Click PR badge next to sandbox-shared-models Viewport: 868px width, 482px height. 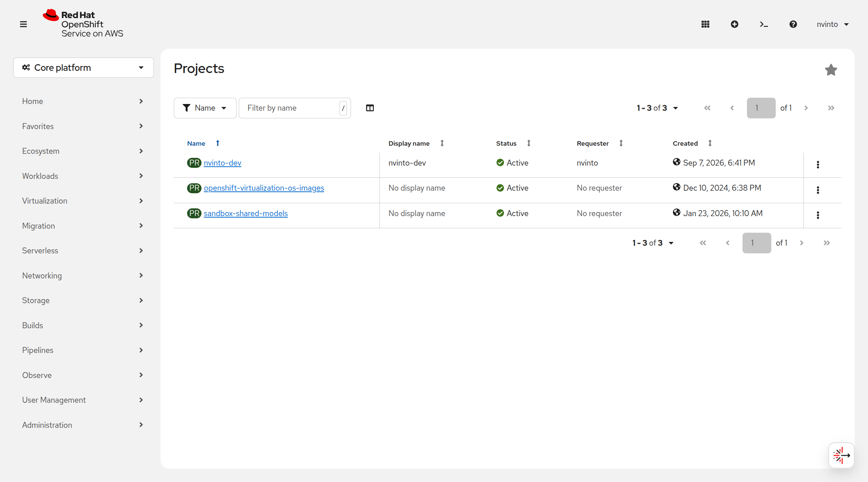tap(194, 214)
